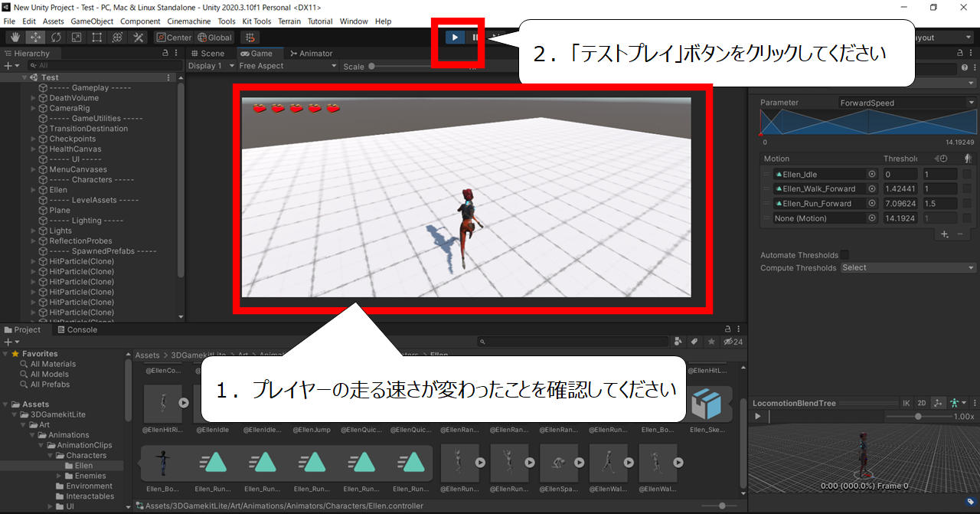Toggle mirror checkbox for Ellen_Run_Forward
This screenshot has height=514, width=980.
coord(967,204)
